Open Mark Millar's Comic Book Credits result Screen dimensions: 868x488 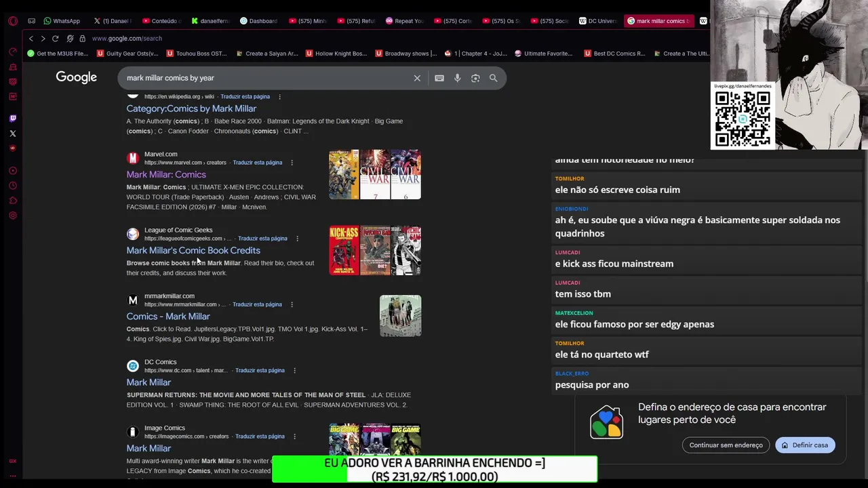(x=193, y=250)
